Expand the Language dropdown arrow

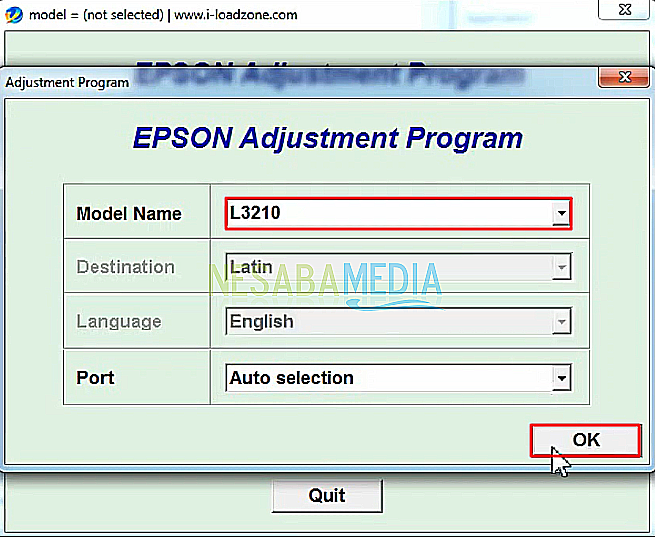(561, 322)
